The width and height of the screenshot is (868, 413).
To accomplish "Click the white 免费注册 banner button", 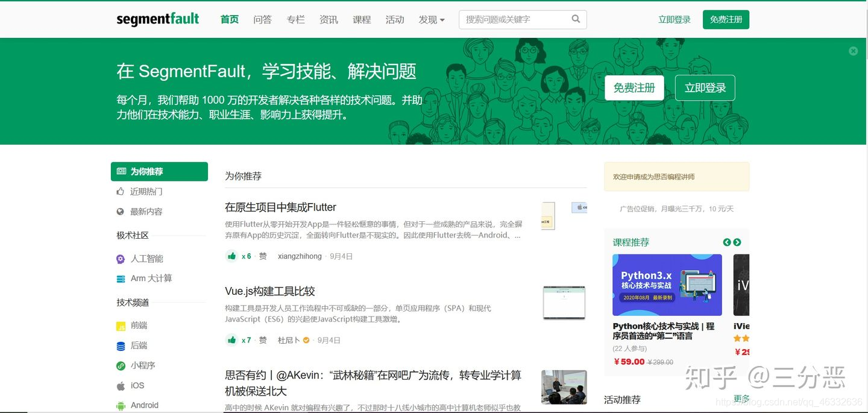I will pos(634,88).
